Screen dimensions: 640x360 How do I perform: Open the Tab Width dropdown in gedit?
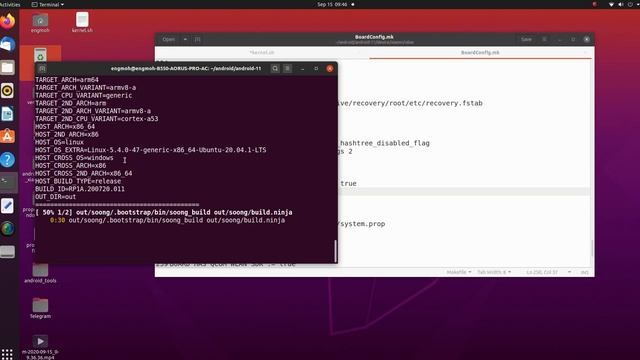pyautogui.click(x=494, y=272)
